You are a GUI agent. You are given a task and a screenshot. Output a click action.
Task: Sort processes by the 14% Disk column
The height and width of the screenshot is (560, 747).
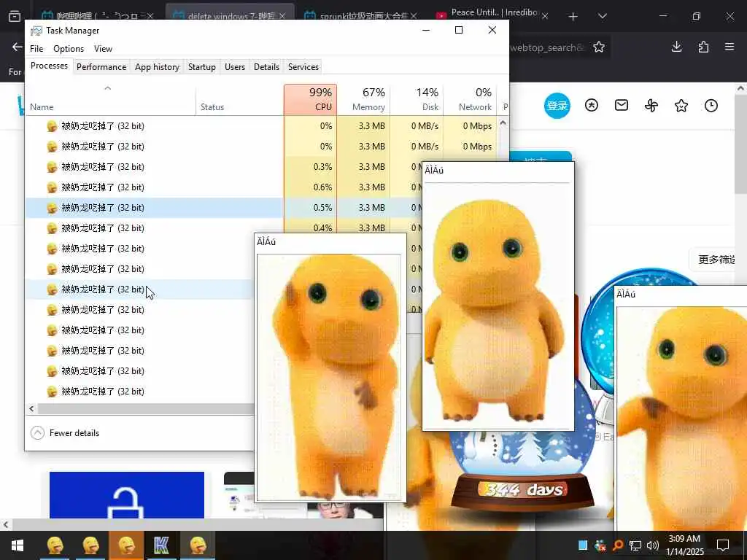coord(417,99)
